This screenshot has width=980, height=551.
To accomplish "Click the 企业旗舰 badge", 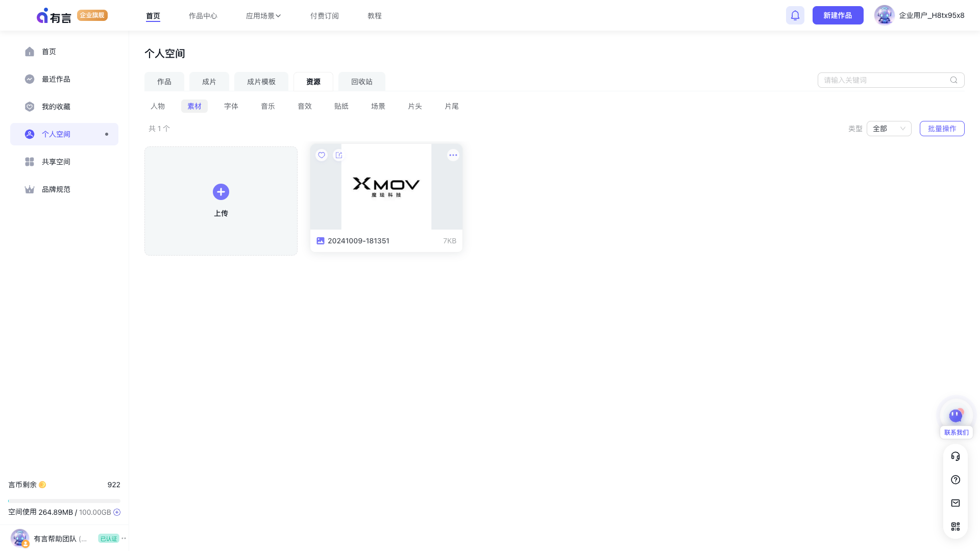I will [92, 15].
